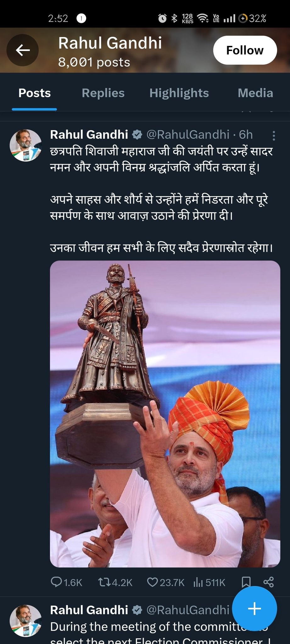Bookmark the Shivaji Maharaj post

pyautogui.click(x=246, y=582)
